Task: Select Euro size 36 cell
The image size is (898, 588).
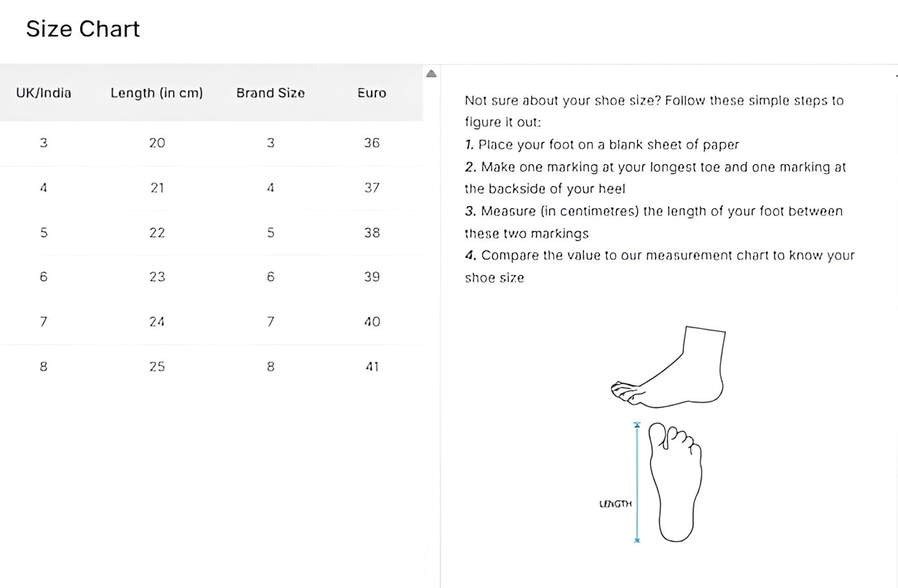Action: point(371,143)
